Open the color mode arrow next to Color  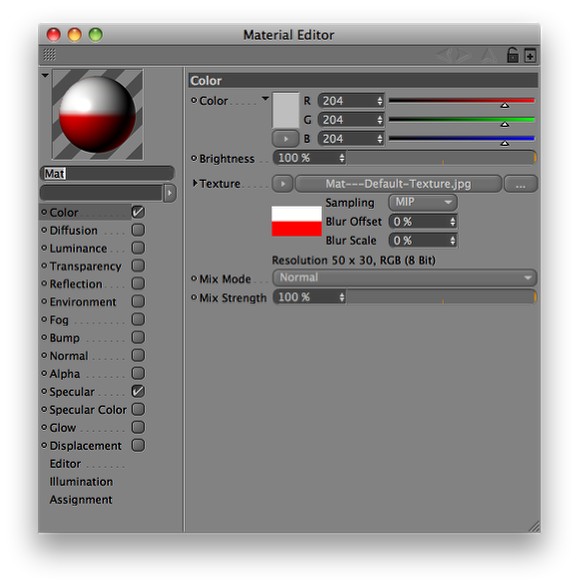pos(265,99)
